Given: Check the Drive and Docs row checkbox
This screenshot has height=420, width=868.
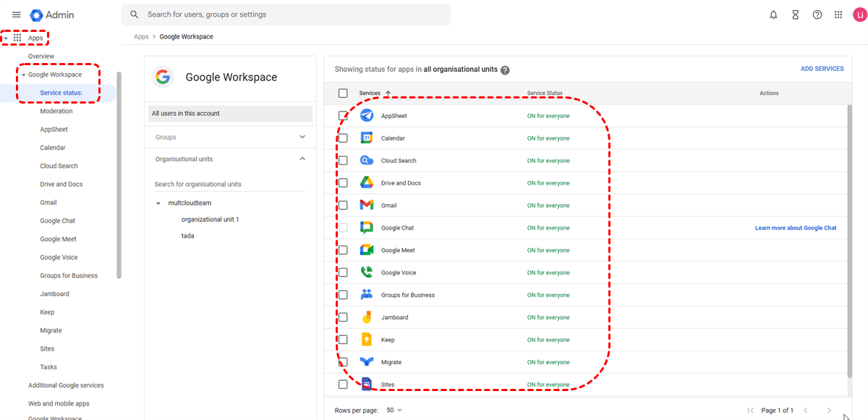Looking at the screenshot, I should click(x=343, y=183).
